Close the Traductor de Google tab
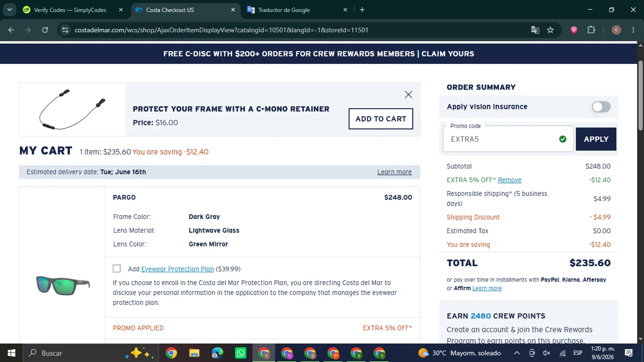The height and width of the screenshot is (362, 644). (345, 10)
